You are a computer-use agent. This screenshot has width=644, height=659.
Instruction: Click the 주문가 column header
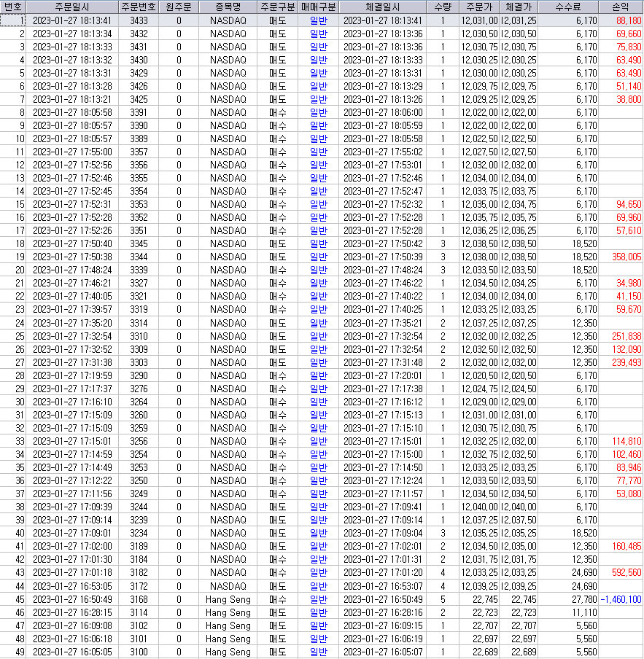pyautogui.click(x=479, y=7)
